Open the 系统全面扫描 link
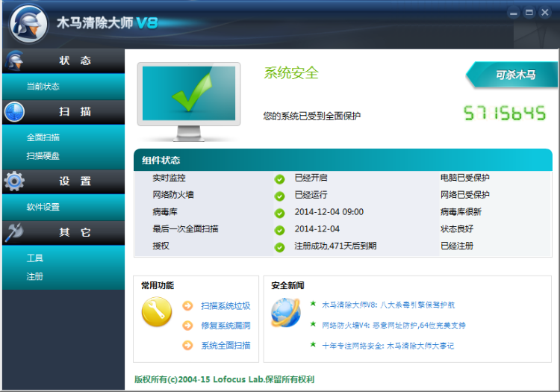 225,346
